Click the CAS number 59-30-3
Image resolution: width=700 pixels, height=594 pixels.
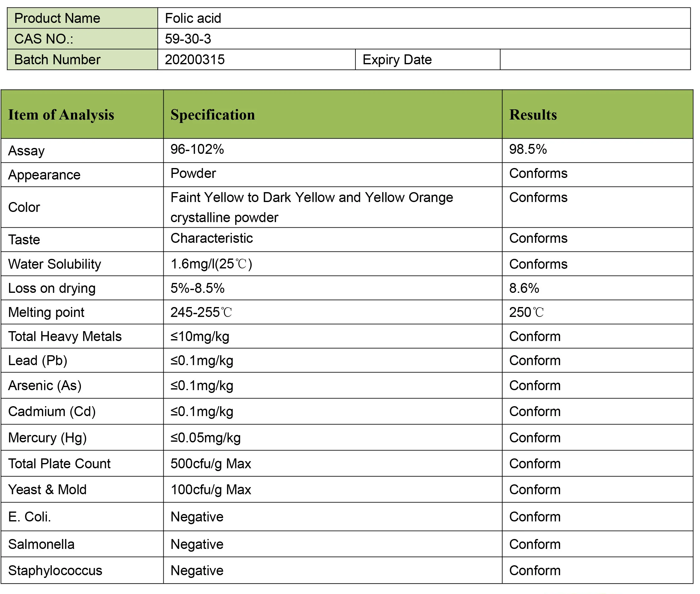188,39
